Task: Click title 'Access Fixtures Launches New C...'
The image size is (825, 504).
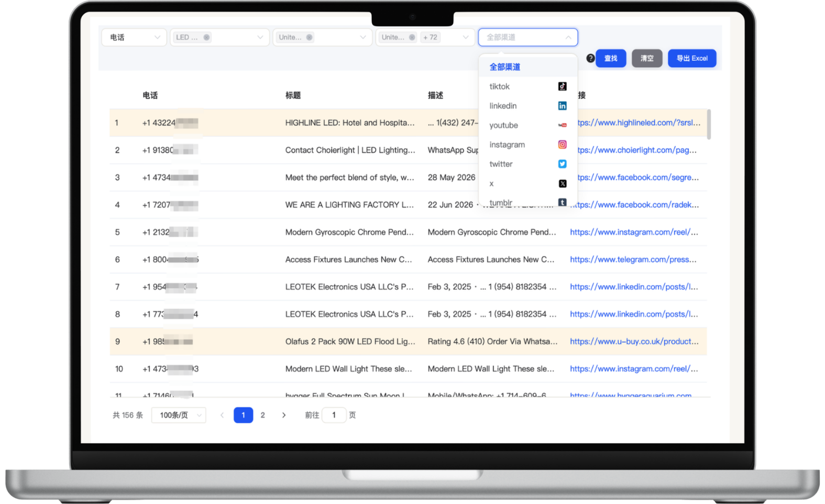Action: pos(349,259)
